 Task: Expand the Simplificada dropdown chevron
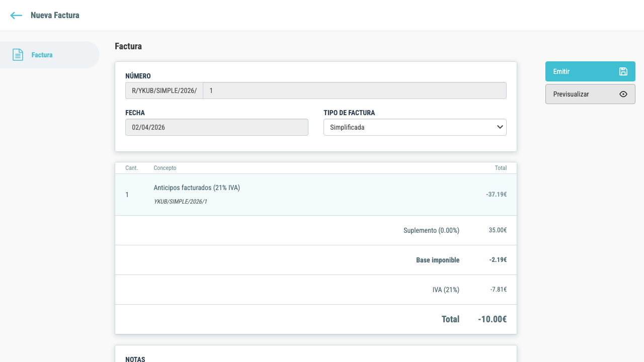pyautogui.click(x=500, y=127)
